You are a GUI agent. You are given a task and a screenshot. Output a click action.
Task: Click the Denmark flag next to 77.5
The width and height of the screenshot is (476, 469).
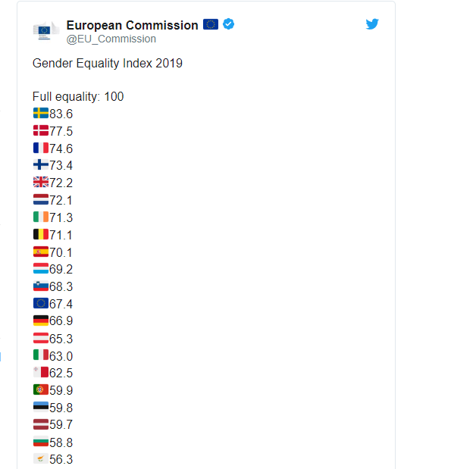coord(41,130)
